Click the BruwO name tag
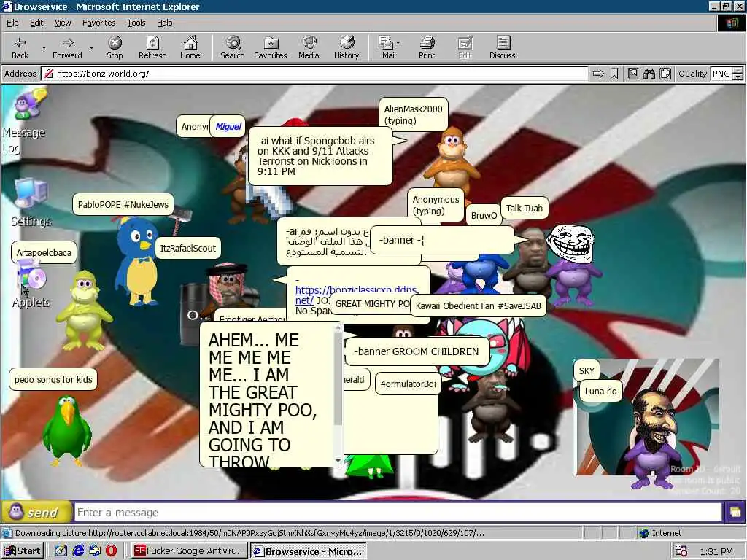 (x=484, y=215)
